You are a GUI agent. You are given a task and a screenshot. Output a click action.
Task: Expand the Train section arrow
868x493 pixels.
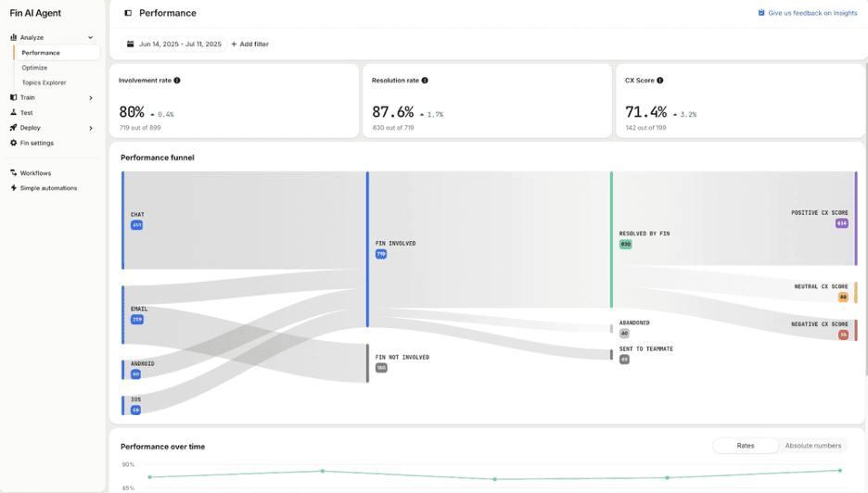[90, 98]
